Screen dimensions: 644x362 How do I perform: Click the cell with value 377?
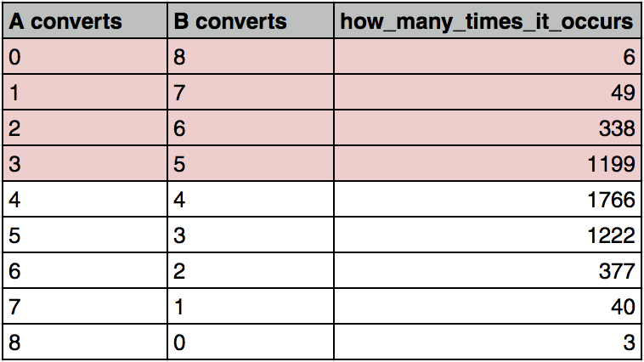(x=488, y=271)
